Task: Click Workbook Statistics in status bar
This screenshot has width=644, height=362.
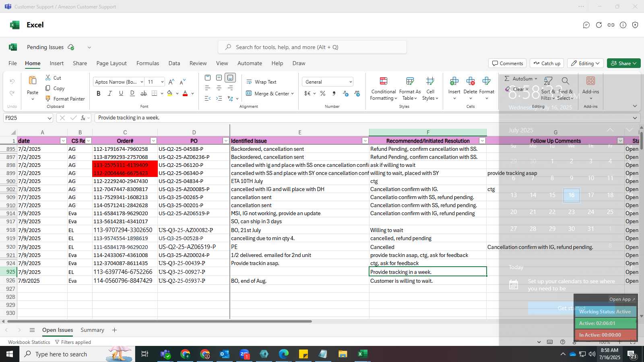Action: pos(29,342)
